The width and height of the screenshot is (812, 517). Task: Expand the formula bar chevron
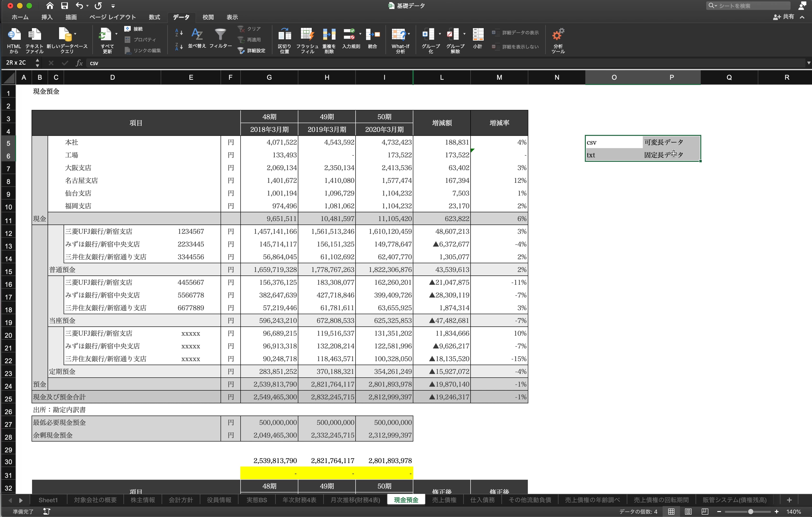click(x=808, y=63)
